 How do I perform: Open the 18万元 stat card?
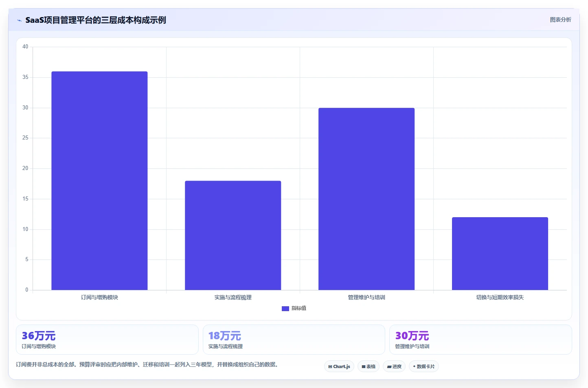click(294, 340)
